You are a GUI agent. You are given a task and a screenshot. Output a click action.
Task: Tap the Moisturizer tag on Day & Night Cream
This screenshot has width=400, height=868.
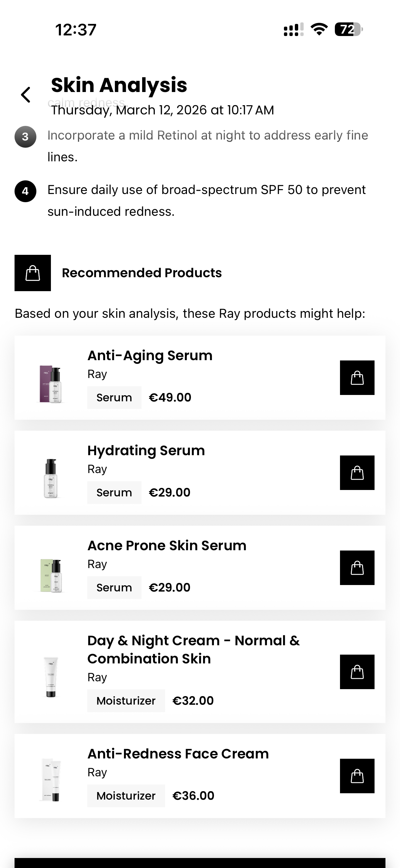point(126,700)
